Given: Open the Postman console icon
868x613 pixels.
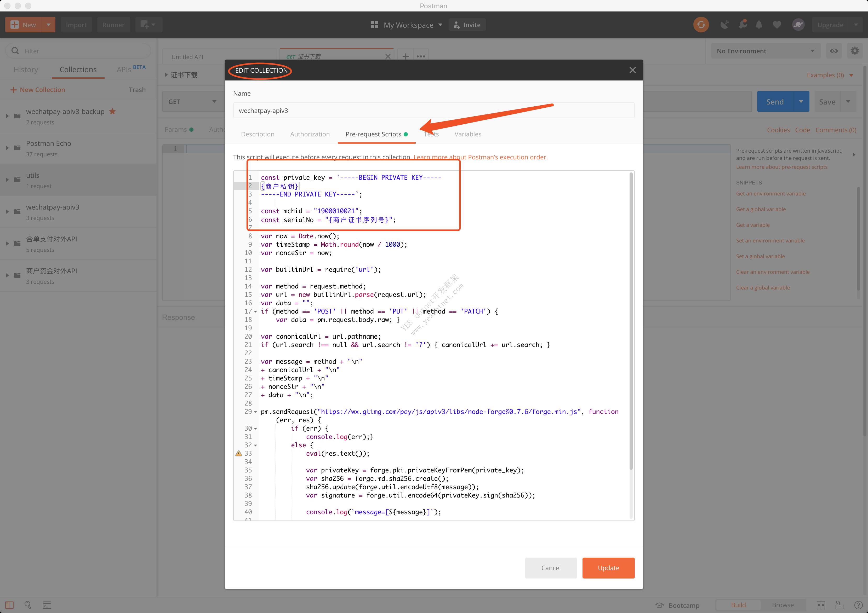Looking at the screenshot, I should pyautogui.click(x=47, y=605).
